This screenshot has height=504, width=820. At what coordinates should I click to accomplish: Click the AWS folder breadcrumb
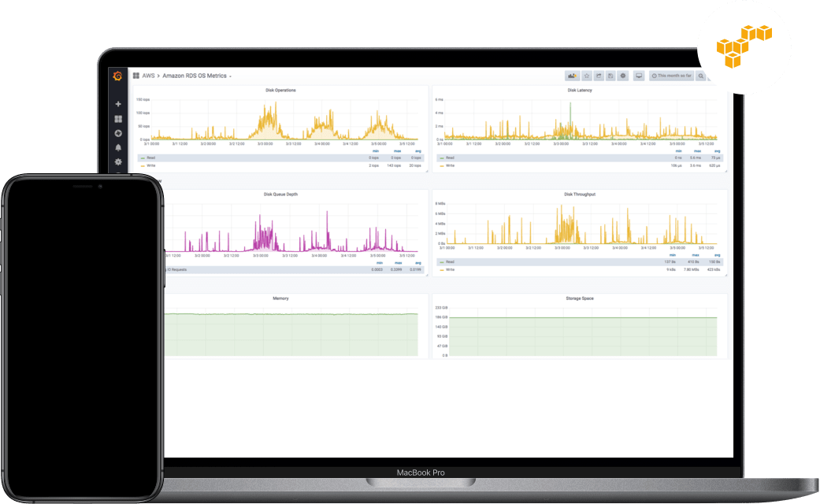[x=149, y=76]
